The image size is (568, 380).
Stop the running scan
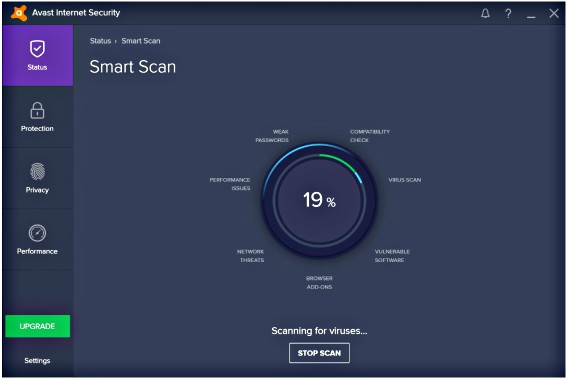point(319,353)
